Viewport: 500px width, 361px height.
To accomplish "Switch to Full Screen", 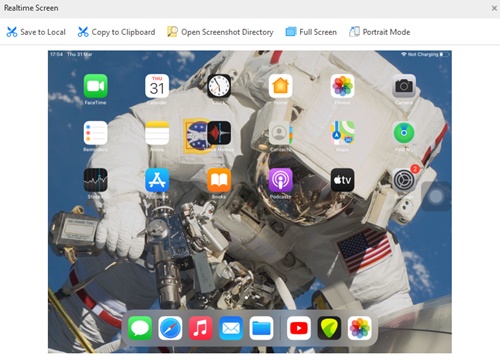I will tap(311, 32).
